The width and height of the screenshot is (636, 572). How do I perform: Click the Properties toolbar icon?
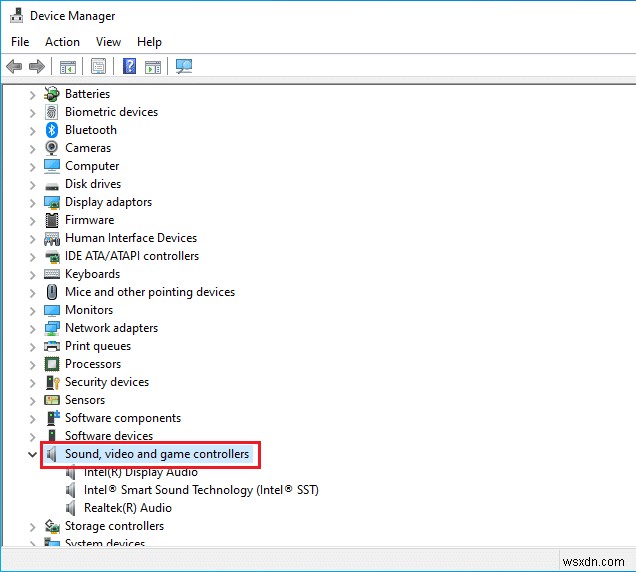coord(98,66)
